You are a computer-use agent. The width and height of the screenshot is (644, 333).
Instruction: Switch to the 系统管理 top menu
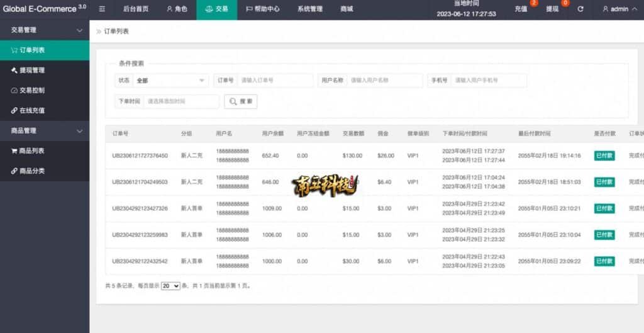309,9
